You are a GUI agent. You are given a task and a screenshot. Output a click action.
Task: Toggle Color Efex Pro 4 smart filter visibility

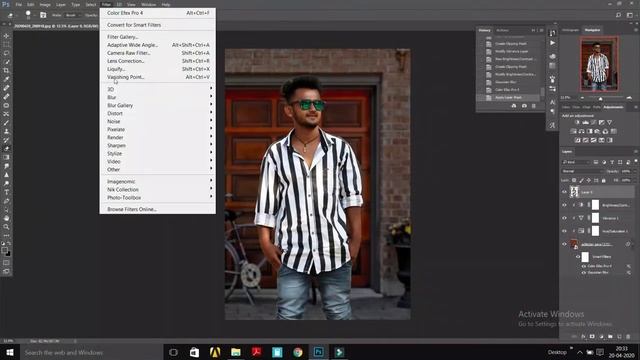click(584, 266)
